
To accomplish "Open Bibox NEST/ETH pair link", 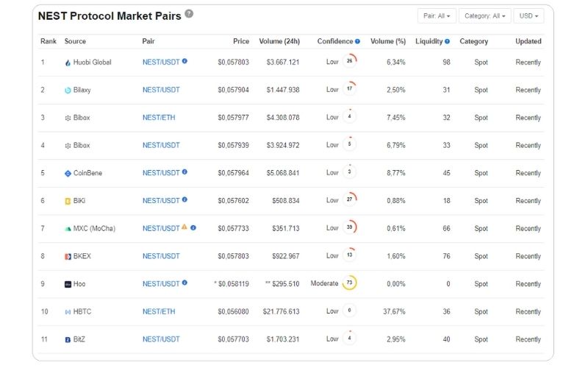I will pos(159,118).
